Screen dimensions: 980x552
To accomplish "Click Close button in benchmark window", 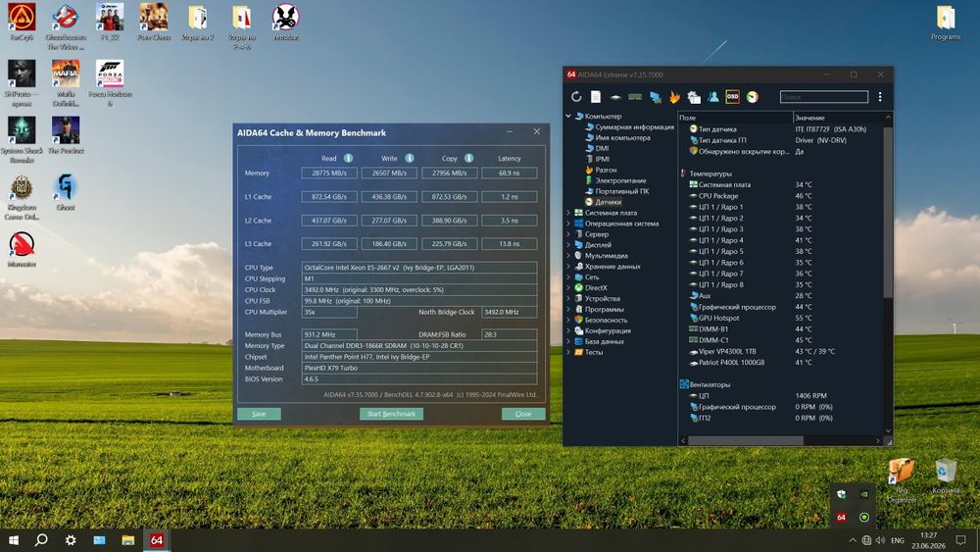I will (523, 414).
